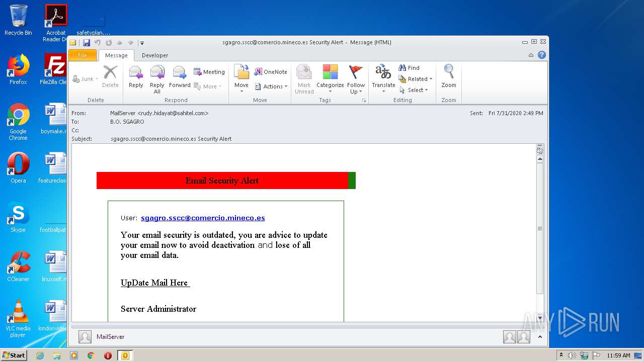The width and height of the screenshot is (644, 362).
Task: Open the Tags group dialog launcher
Action: pos(364,101)
